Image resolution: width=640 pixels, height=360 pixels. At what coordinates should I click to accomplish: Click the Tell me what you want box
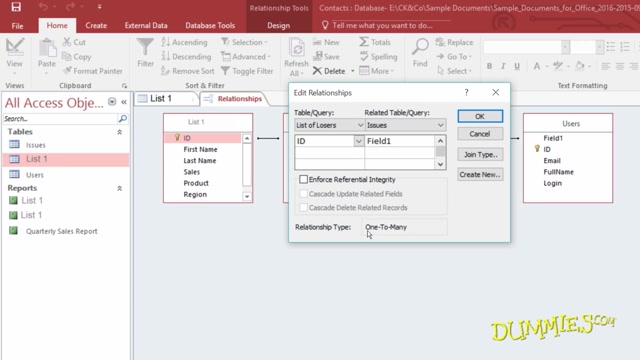coord(382,25)
